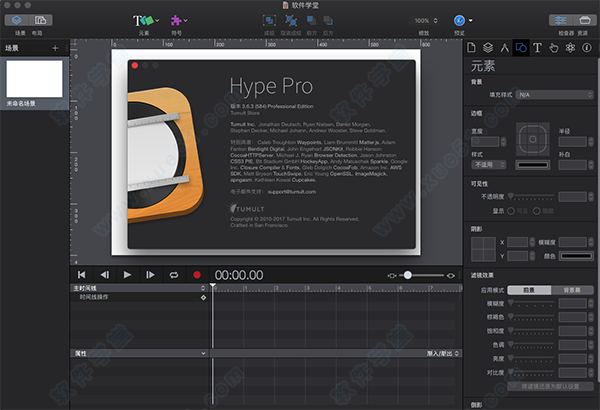Click the shadow color swatch
600x410 pixels.
pyautogui.click(x=576, y=256)
